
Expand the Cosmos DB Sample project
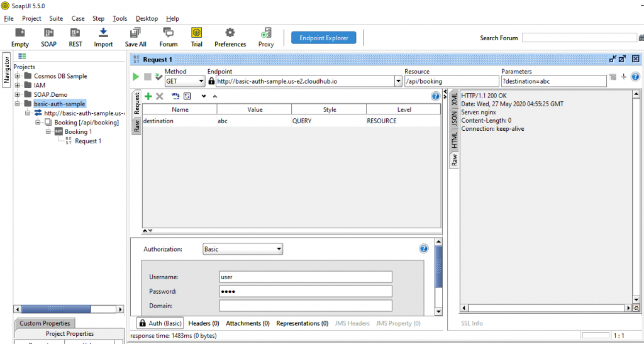point(17,76)
